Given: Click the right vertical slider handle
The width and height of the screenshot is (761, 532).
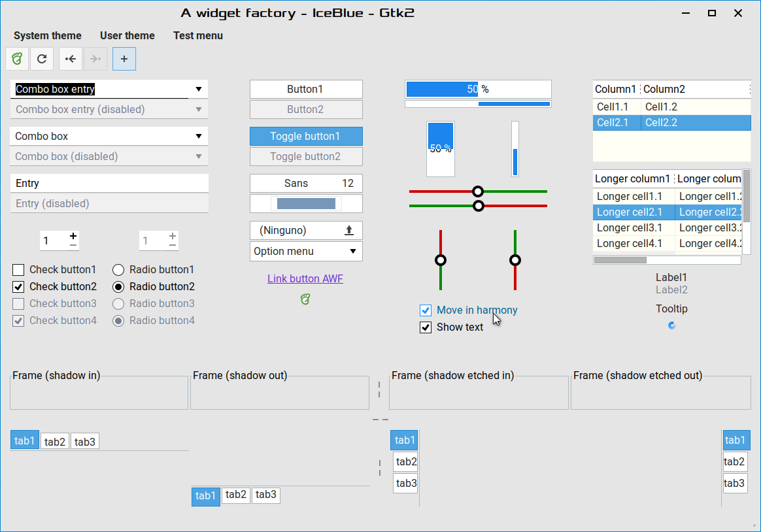Looking at the screenshot, I should [515, 260].
